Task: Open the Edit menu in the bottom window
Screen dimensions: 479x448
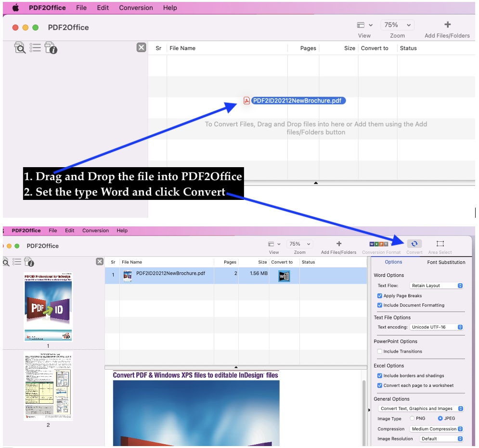Action: coord(70,230)
